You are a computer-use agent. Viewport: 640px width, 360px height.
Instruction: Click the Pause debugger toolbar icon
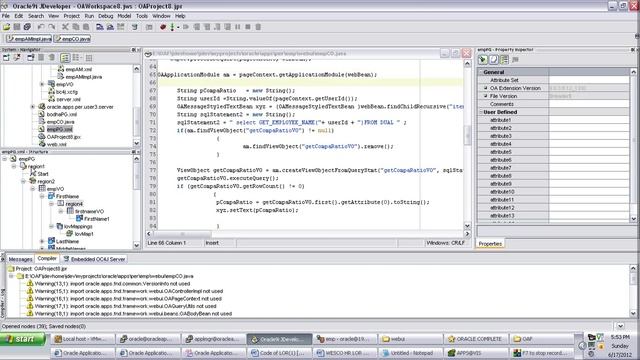tap(238, 27)
